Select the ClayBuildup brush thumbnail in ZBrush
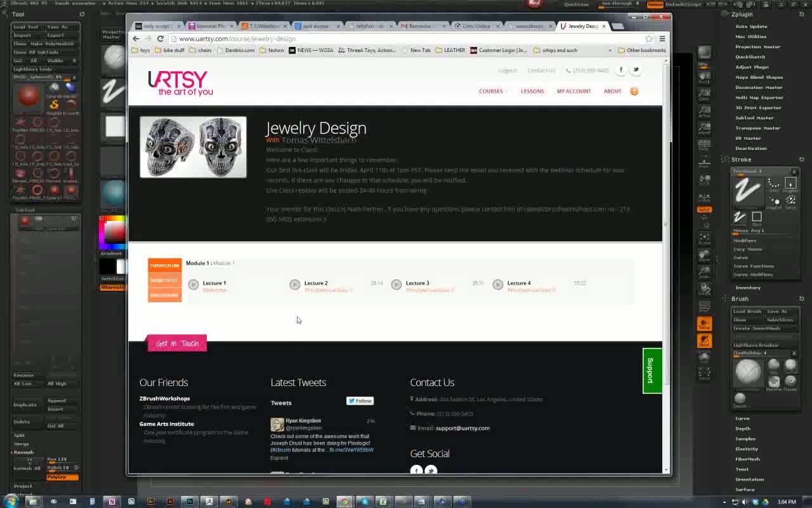 click(748, 372)
